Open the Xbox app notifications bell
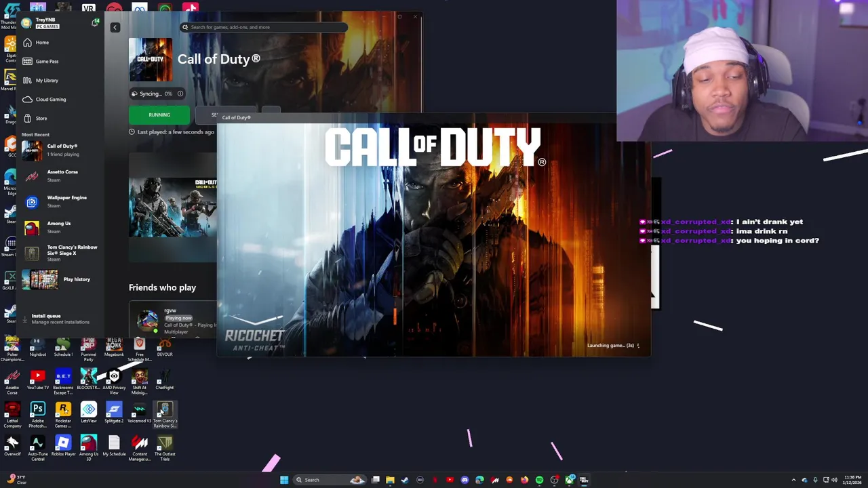Screen dimensions: 868x488 tap(95, 23)
